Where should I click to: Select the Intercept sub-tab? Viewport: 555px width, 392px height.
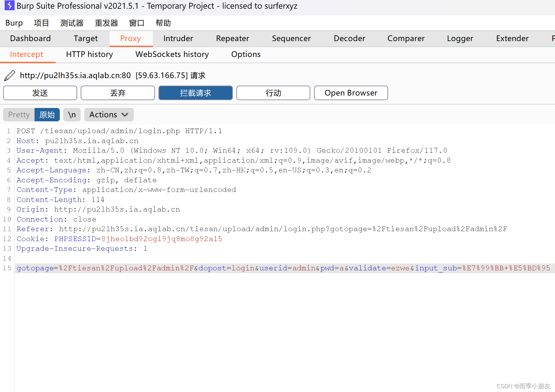pyautogui.click(x=26, y=54)
